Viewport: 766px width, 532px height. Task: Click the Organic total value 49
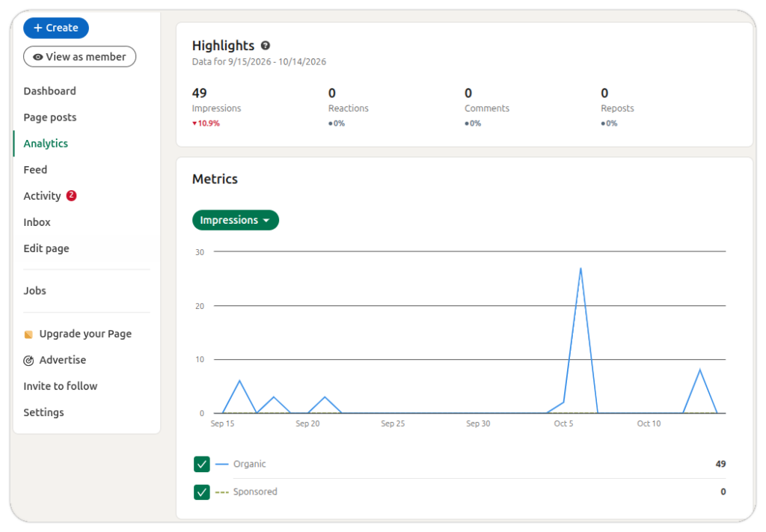point(720,464)
